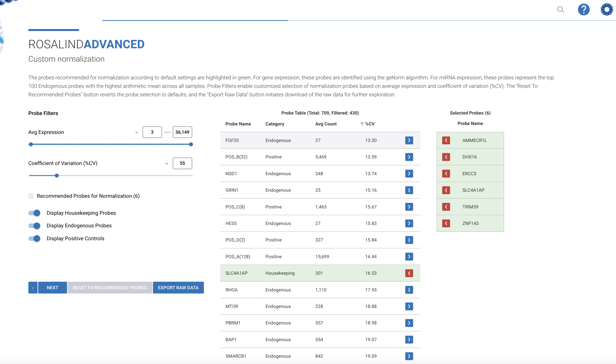The width and height of the screenshot is (616, 364).
Task: Deselect SLC4A1AP in probe table row
Action: [x=409, y=273]
